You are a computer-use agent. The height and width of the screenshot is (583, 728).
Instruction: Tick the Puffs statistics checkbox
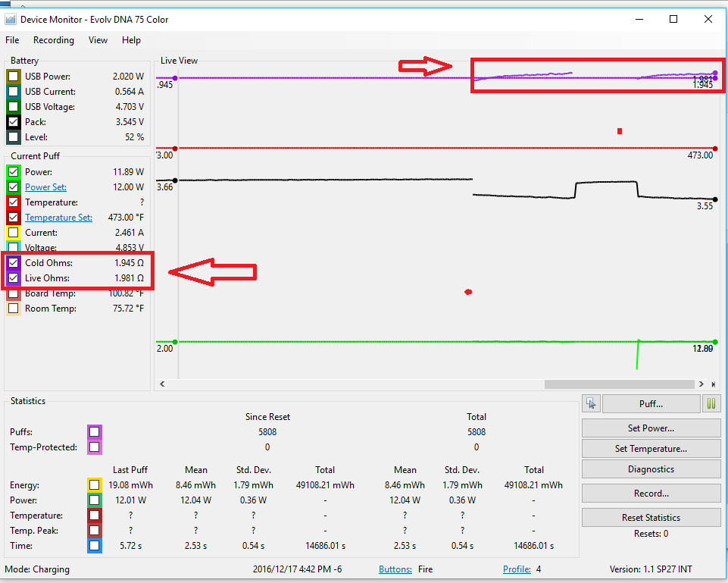(94, 432)
